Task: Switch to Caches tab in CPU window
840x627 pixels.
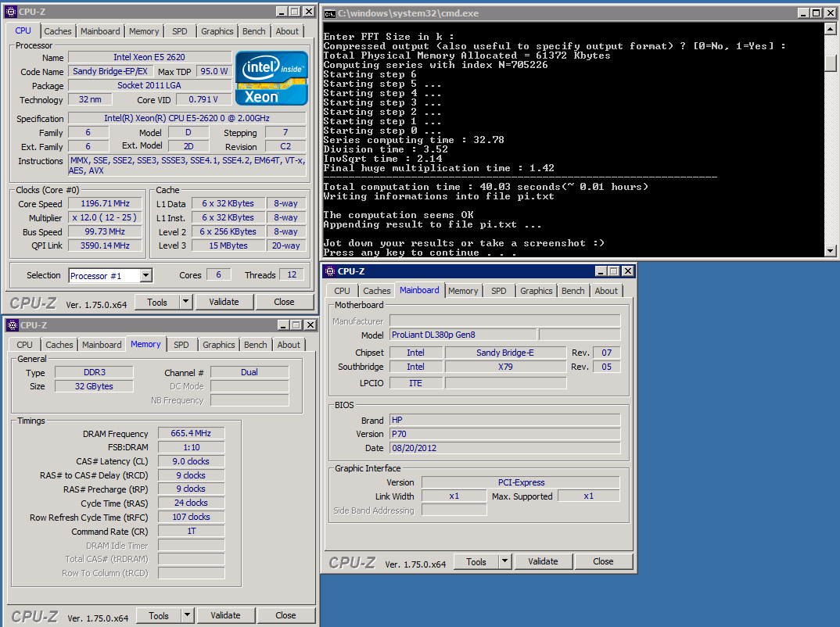Action: [x=58, y=31]
